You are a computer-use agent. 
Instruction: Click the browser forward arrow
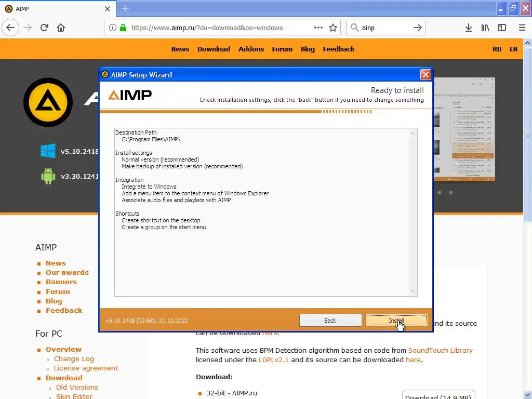click(28, 28)
